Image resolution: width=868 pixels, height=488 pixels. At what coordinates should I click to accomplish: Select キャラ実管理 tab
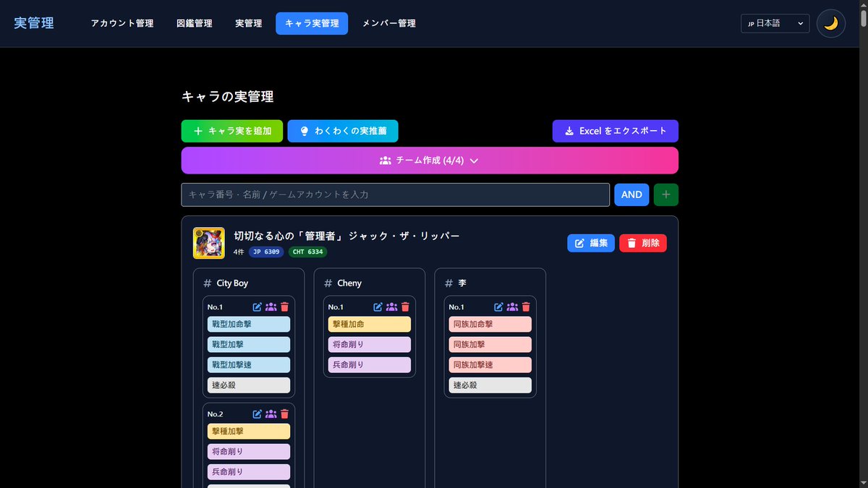click(x=312, y=23)
